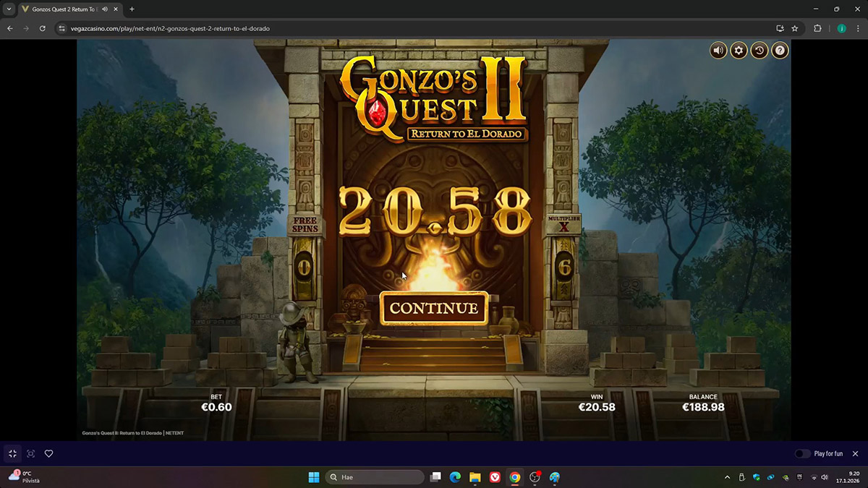
Task: Mute the game sound via speaker icon
Action: tap(718, 50)
